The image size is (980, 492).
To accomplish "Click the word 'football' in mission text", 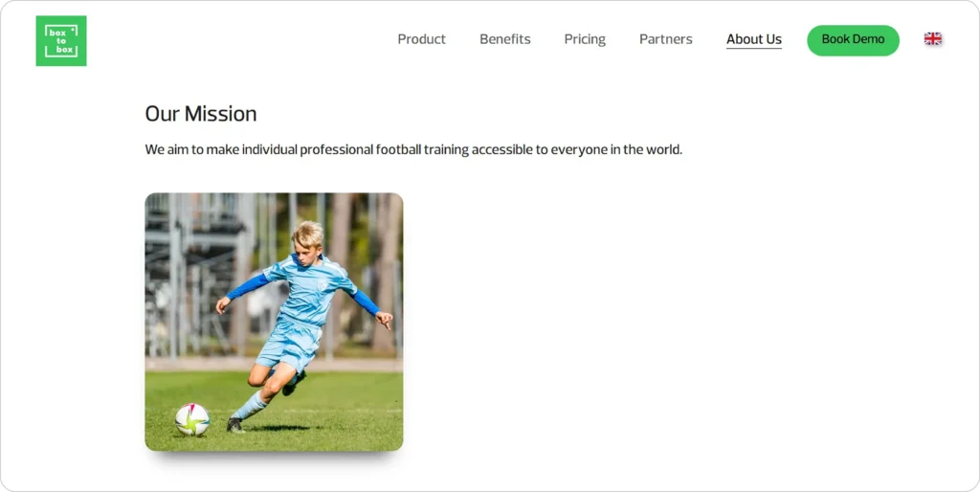I will [399, 150].
